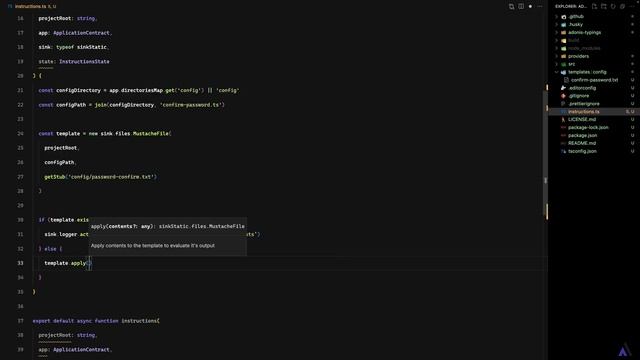This screenshot has width=640, height=360.
Task: Select the instructions.ts editor tab
Action: pos(32,7)
